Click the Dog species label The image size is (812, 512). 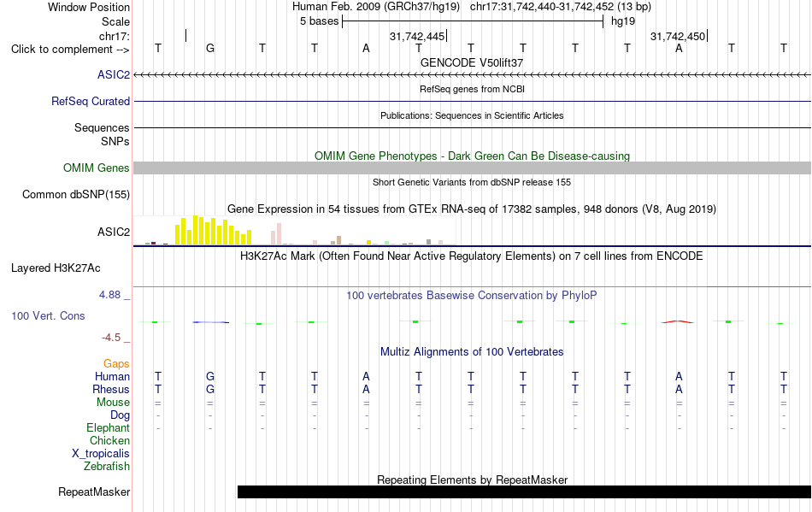tap(121, 415)
